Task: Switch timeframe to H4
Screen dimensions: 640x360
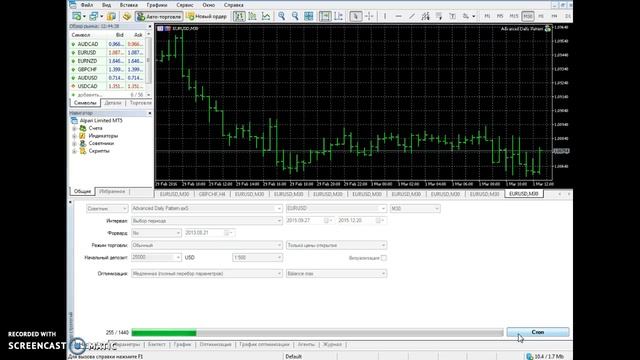Action: click(554, 16)
